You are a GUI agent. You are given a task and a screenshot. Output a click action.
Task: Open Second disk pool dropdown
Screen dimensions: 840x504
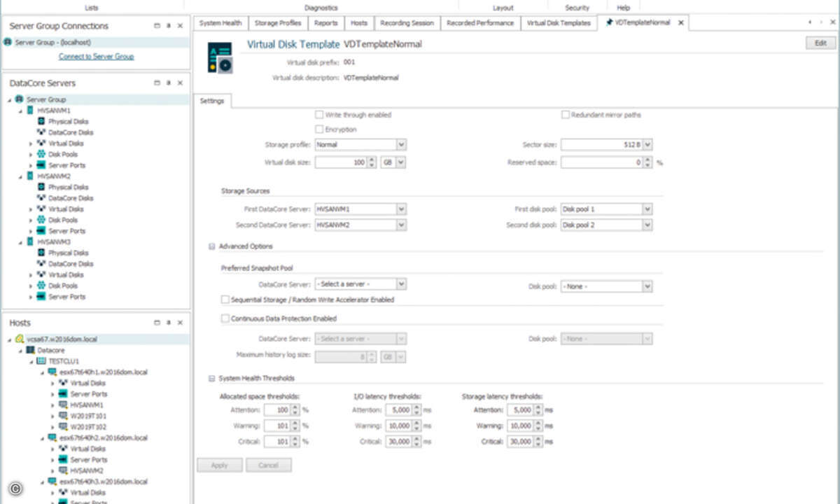click(647, 225)
